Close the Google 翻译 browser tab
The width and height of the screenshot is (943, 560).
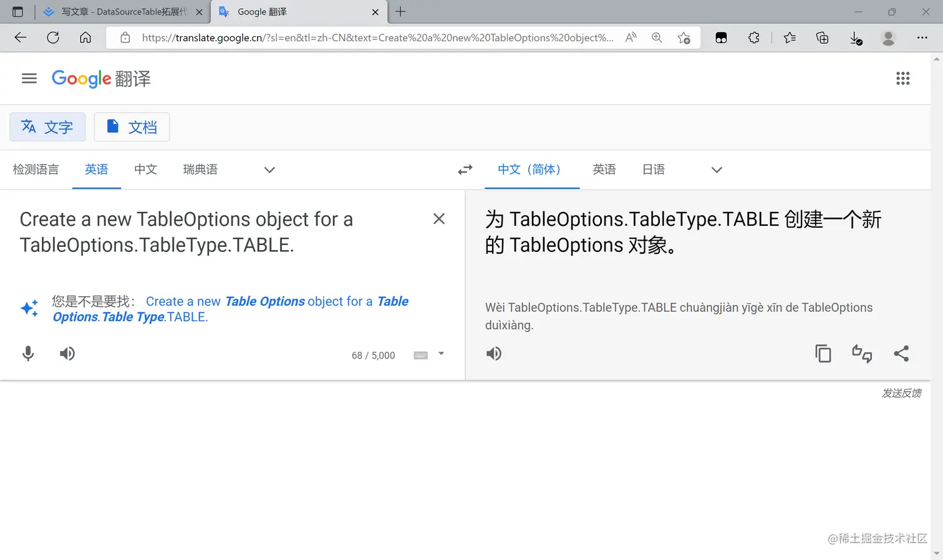375,12
